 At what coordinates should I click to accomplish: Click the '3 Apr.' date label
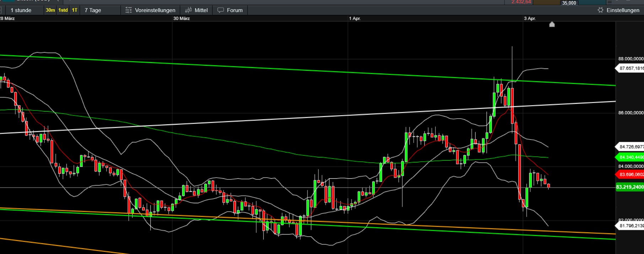[x=530, y=18]
